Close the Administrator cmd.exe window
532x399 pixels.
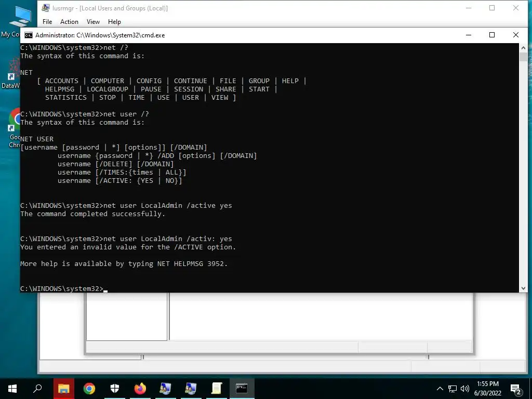516,35
